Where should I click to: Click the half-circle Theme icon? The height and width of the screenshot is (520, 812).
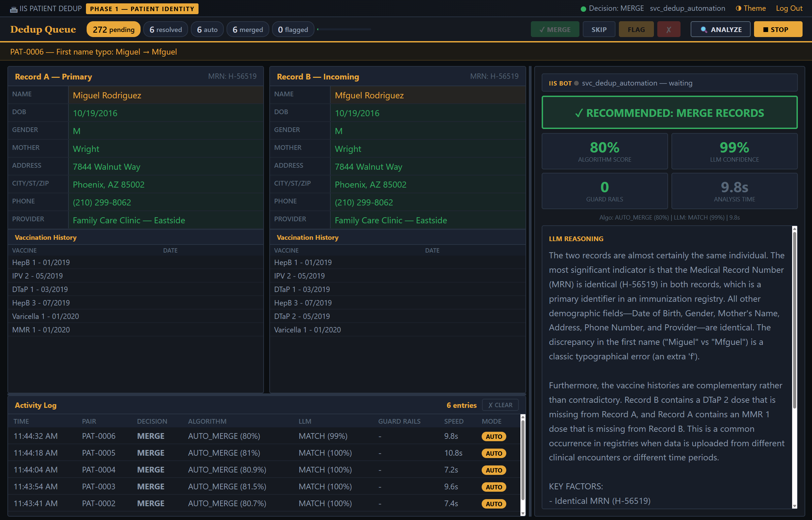739,8
